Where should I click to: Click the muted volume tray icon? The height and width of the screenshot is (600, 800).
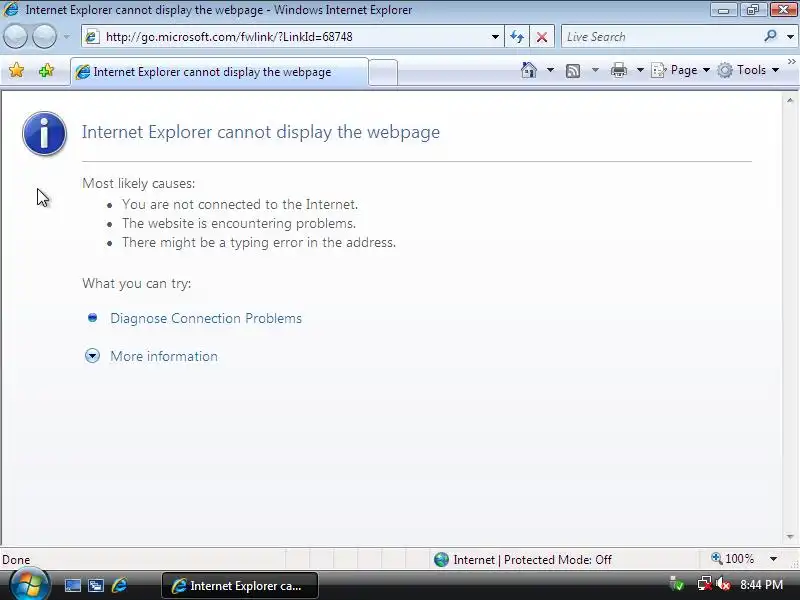(x=722, y=584)
